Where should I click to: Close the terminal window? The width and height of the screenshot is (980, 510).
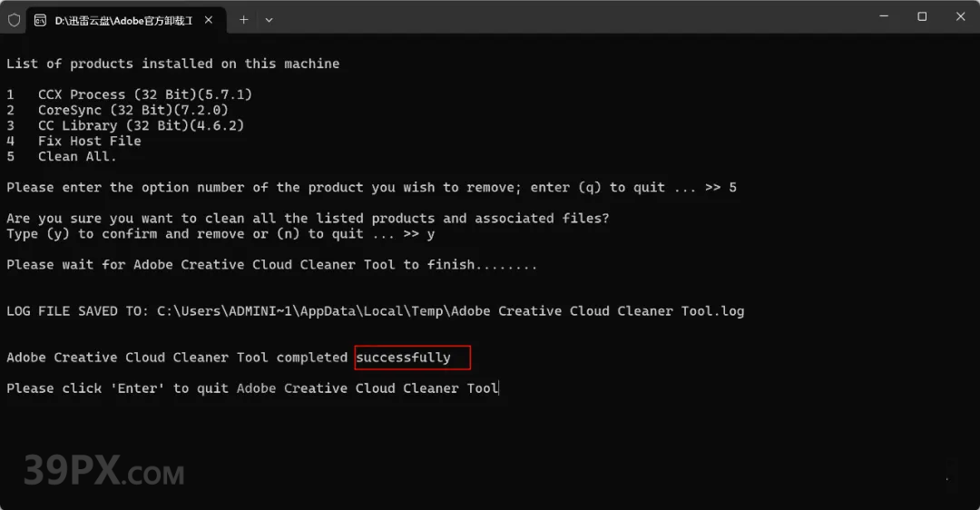point(961,17)
